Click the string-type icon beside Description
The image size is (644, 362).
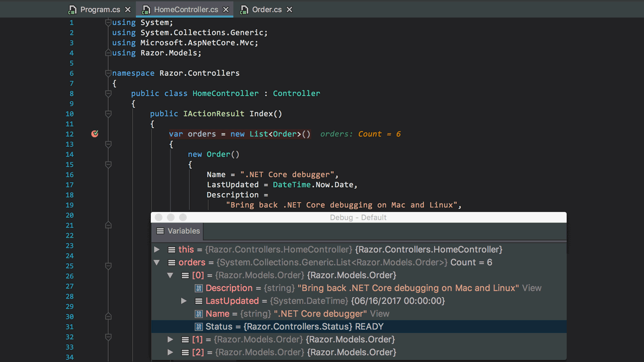coord(198,288)
